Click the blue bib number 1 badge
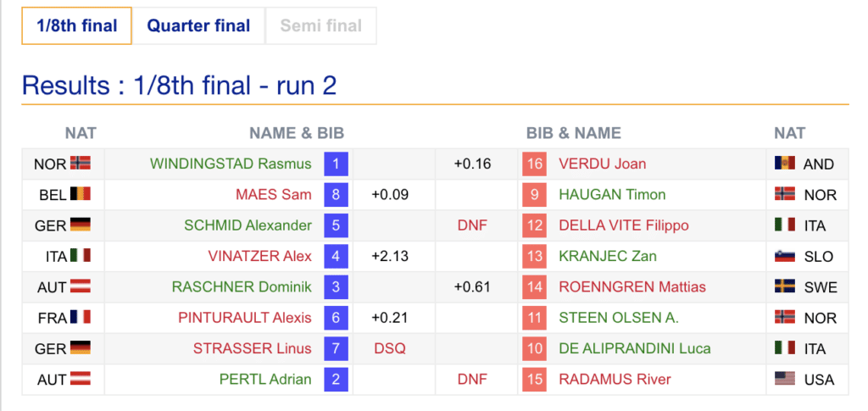Viewport: 868px width, 411px height. 337,164
